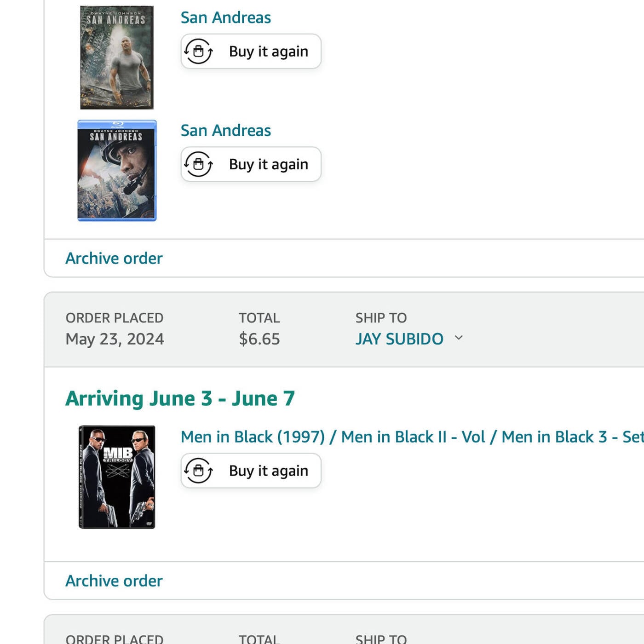
Task: Click Buy it again for San Andreas Blu-ray
Action: coord(251,164)
